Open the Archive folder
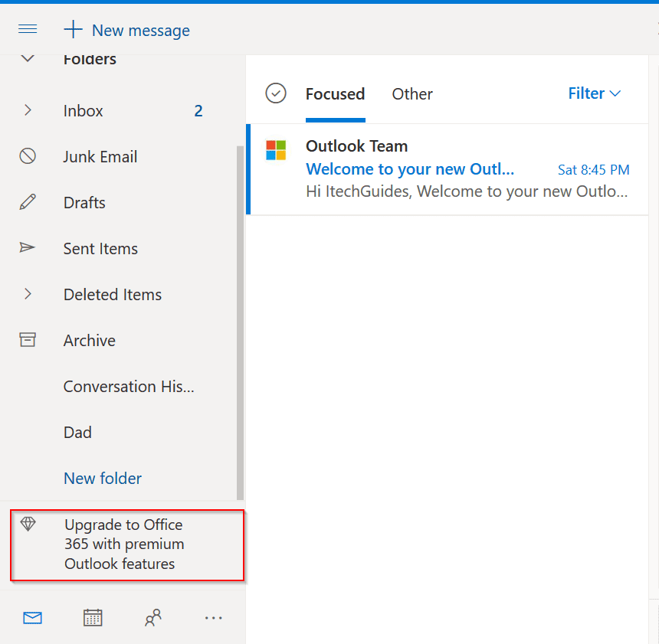Viewport: 659px width, 644px height. pos(89,340)
